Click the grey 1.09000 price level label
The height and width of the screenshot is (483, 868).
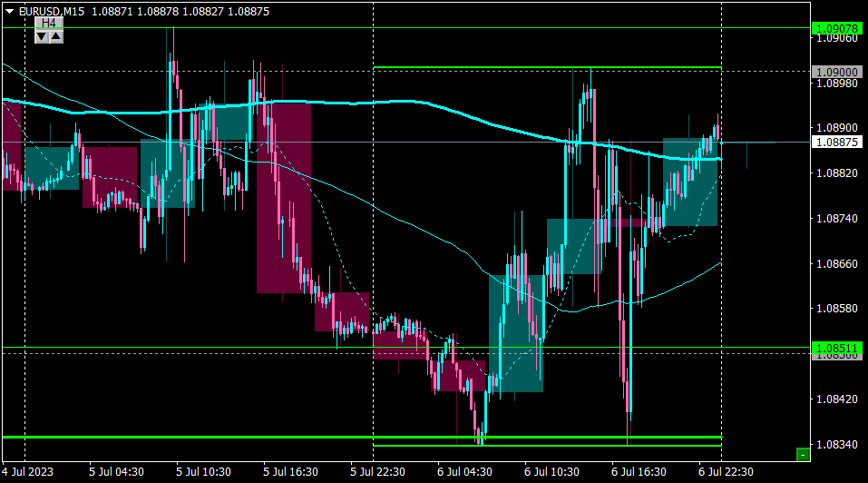click(837, 72)
